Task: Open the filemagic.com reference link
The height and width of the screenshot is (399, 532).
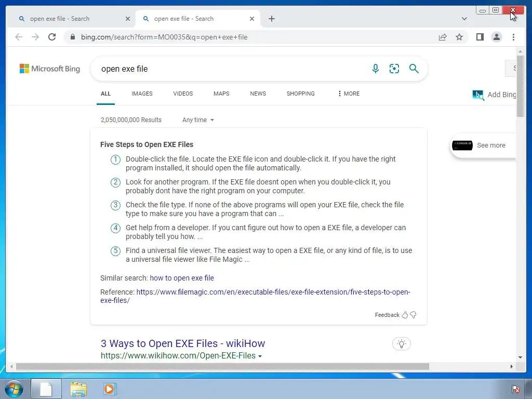Action: click(255, 296)
